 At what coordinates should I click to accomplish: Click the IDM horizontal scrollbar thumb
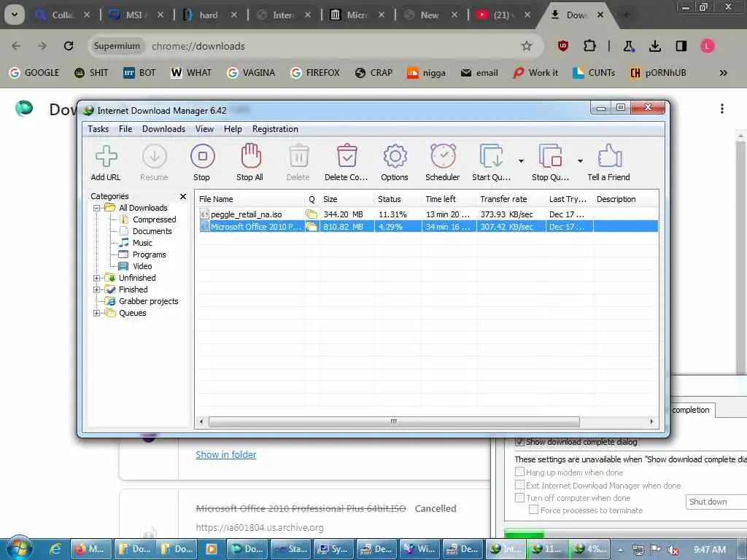click(394, 422)
